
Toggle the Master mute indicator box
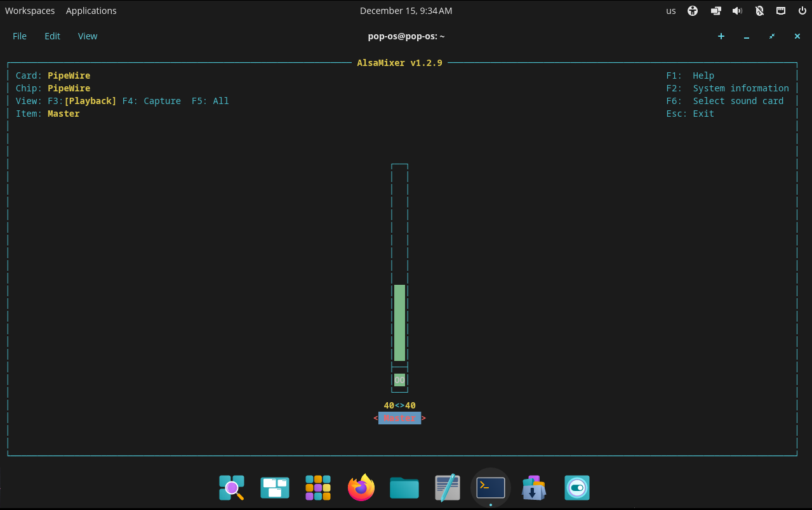click(x=399, y=379)
